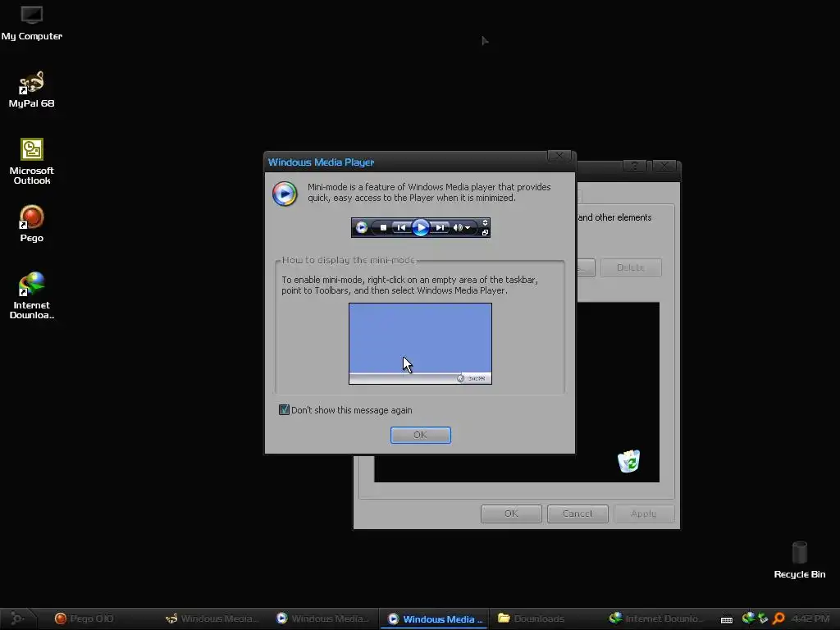Click the restore icon in the mini-mode preview
This screenshot has width=840, height=630.
(x=485, y=232)
